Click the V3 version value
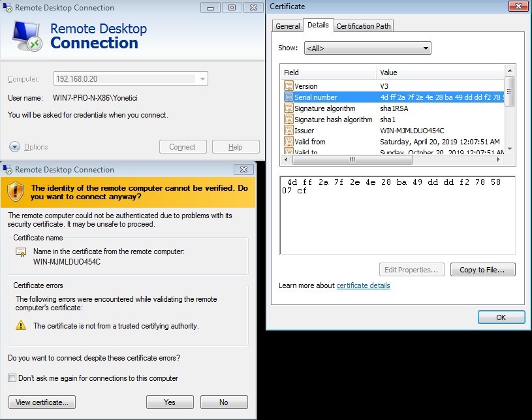Screen dimensions: 532x420 384,86
